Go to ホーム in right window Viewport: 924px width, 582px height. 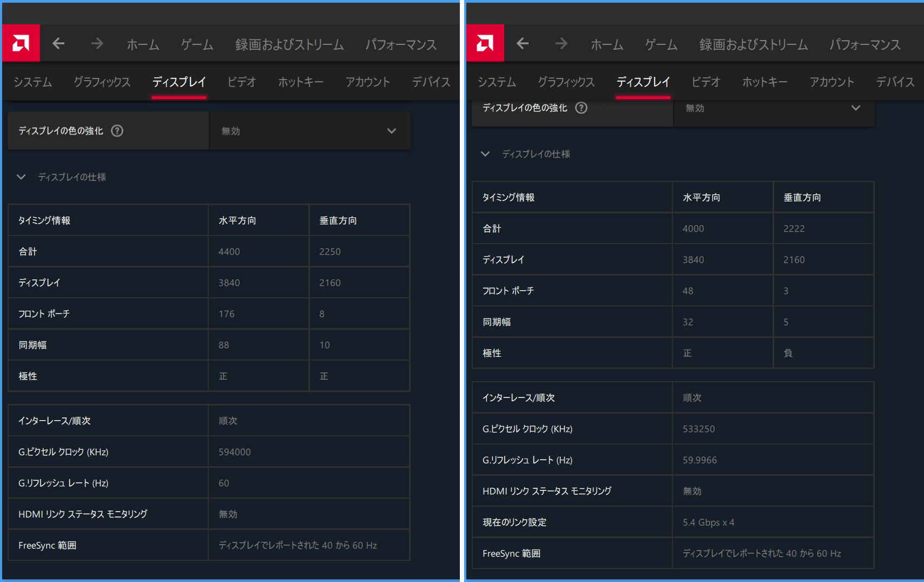click(x=607, y=44)
